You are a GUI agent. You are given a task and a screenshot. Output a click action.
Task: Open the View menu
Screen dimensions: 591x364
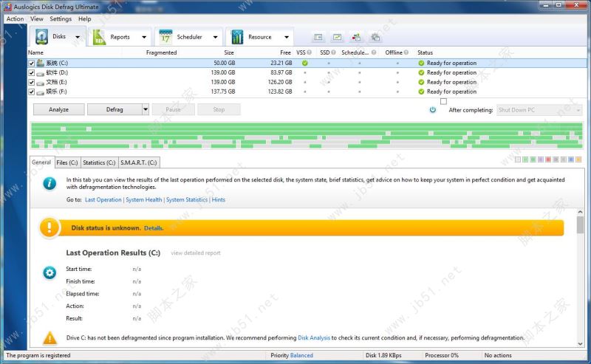click(x=36, y=19)
